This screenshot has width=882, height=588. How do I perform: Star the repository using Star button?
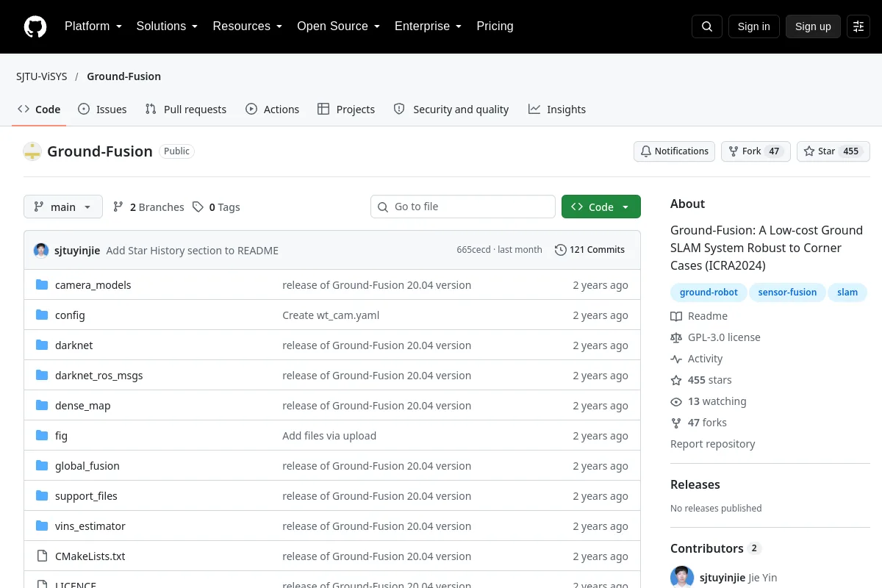pos(833,151)
